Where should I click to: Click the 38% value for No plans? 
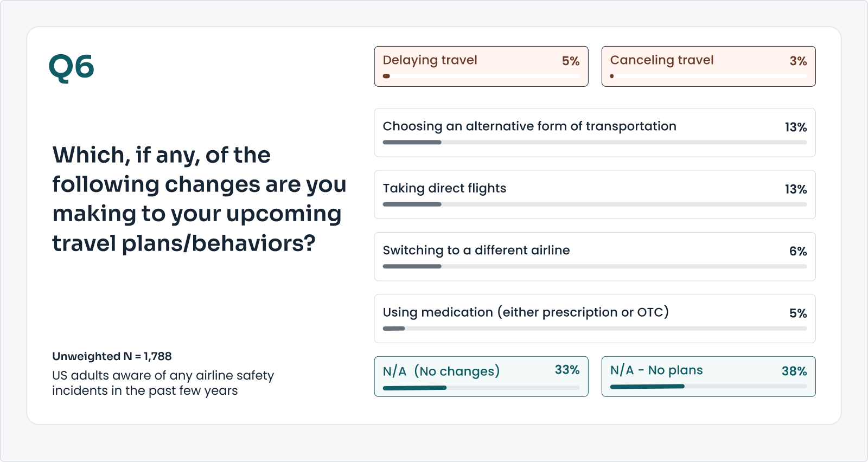point(794,371)
